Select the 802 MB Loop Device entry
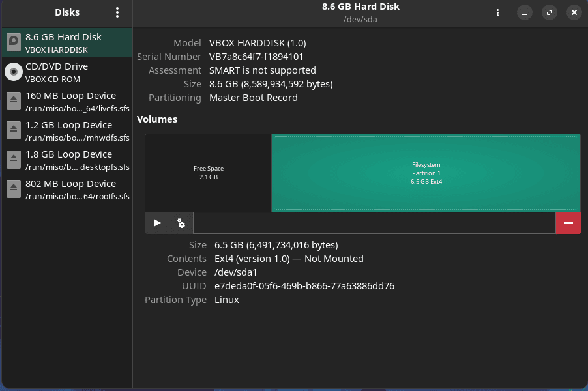The image size is (588, 391). point(70,189)
